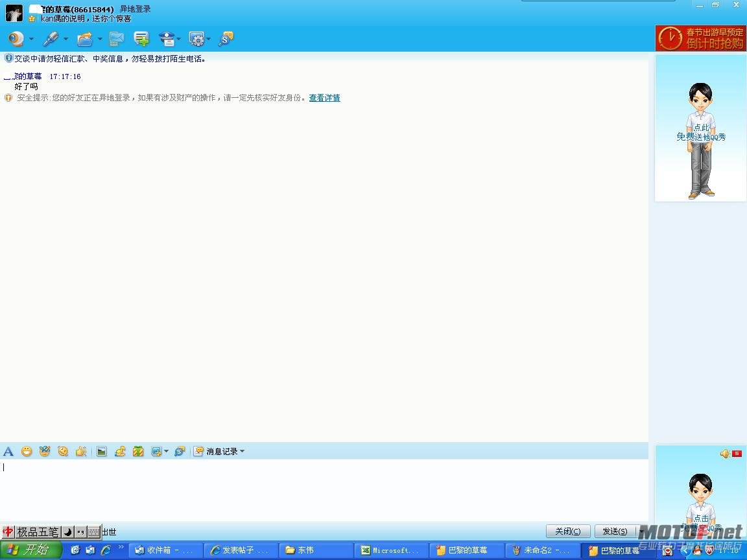Switch to the 发表帖子 browser taskbar window
This screenshot has width=747, height=560.
click(x=241, y=550)
